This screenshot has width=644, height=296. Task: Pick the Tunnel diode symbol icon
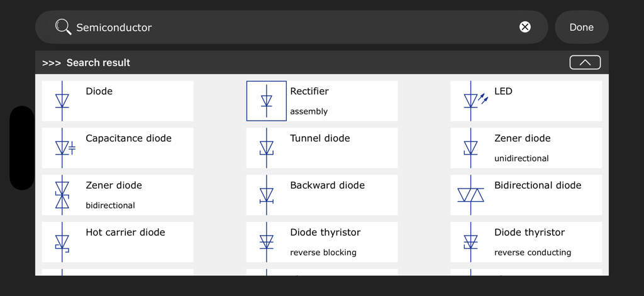267,148
